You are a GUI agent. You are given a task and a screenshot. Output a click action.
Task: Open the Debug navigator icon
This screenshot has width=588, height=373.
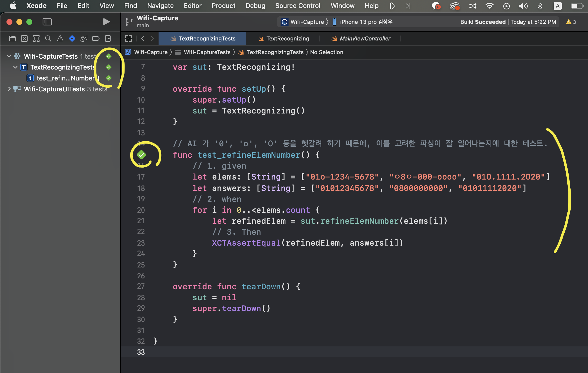tap(84, 38)
